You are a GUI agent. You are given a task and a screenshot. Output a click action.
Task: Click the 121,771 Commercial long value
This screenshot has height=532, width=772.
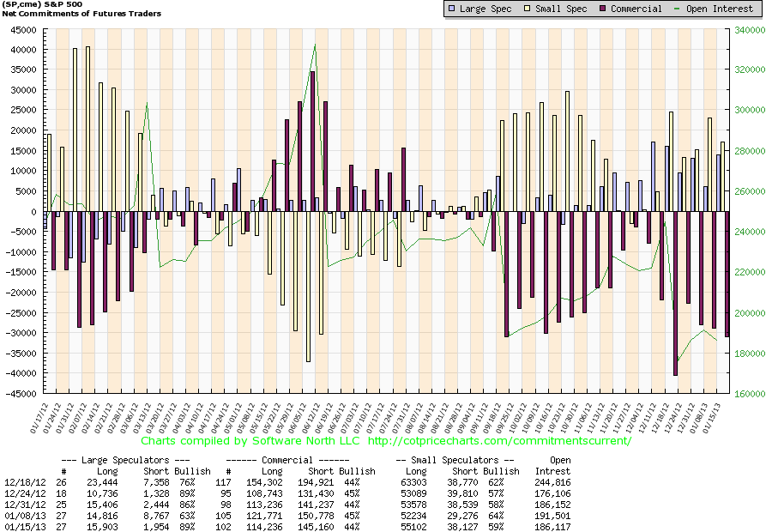264,516
